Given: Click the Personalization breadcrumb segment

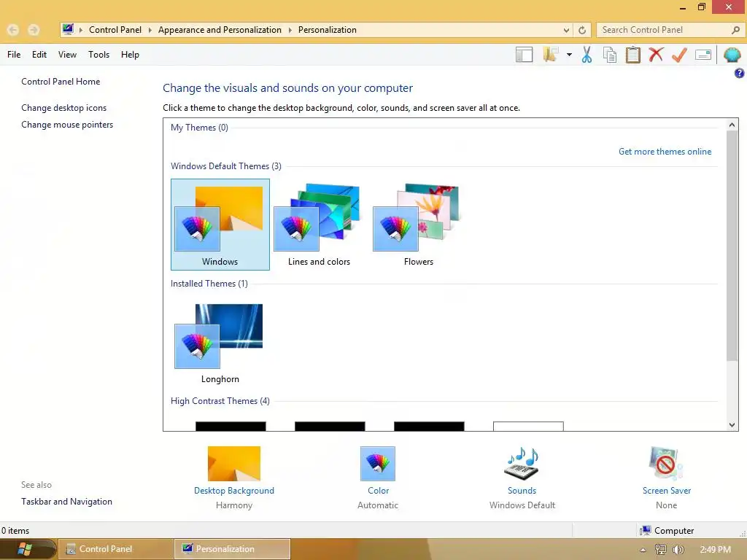Looking at the screenshot, I should pos(328,29).
